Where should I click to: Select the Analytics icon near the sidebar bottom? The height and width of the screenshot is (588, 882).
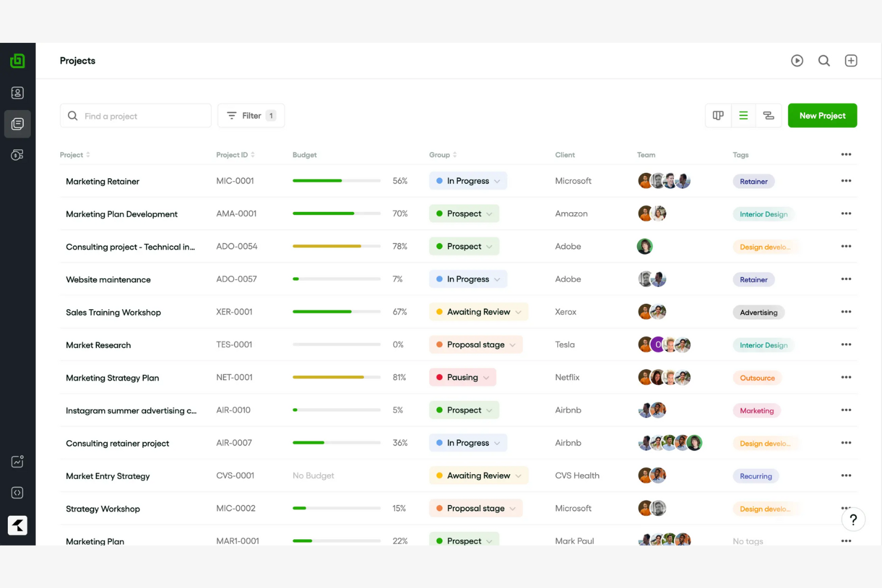(x=17, y=461)
